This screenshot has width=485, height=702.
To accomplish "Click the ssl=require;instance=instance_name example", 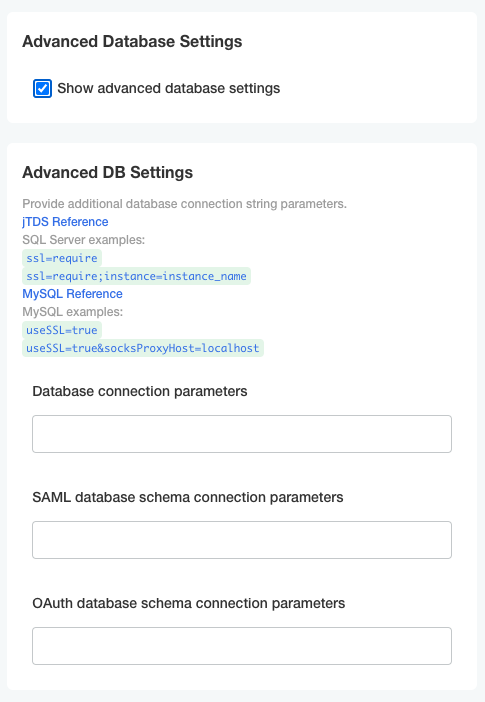I will [x=136, y=276].
